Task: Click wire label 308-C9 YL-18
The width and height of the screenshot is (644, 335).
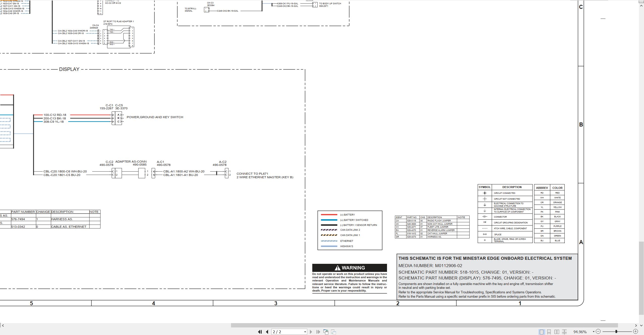Action: click(x=54, y=122)
